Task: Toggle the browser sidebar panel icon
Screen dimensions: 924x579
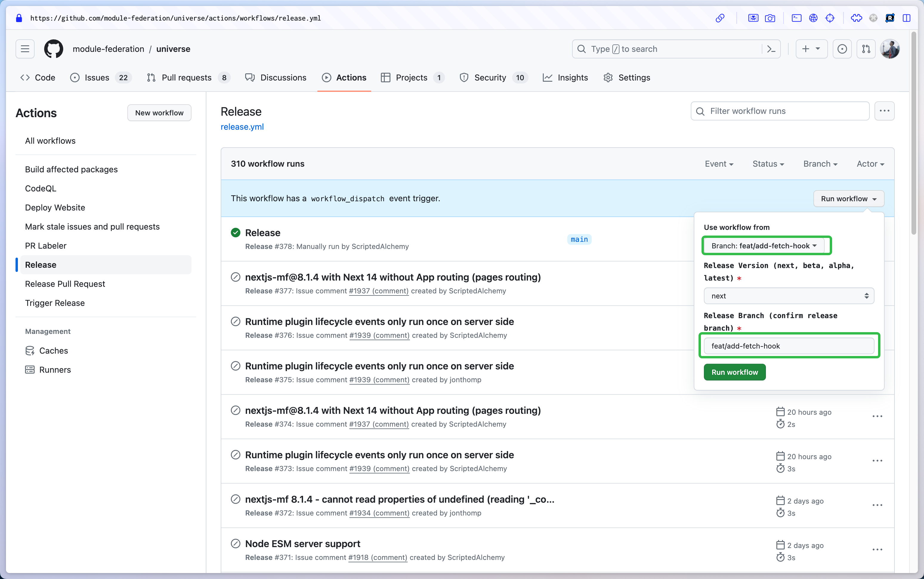Action: [x=906, y=18]
